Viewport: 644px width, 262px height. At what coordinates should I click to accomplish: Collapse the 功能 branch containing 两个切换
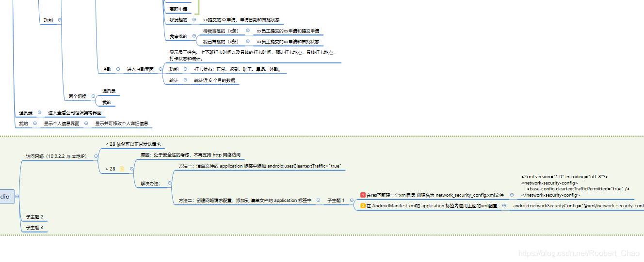pos(60,20)
